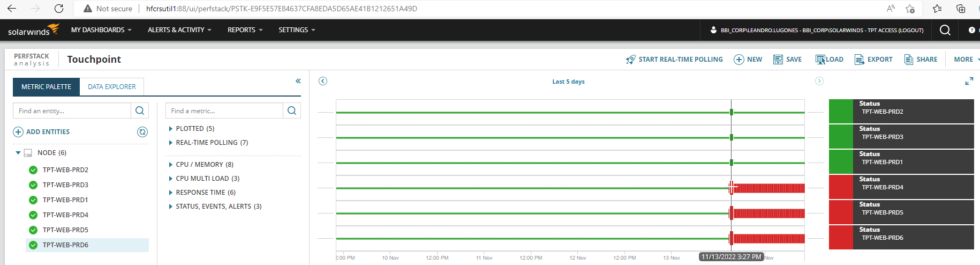Expand STATUS, EVENTS, ALERTS (3) group
The image size is (980, 265).
170,207
